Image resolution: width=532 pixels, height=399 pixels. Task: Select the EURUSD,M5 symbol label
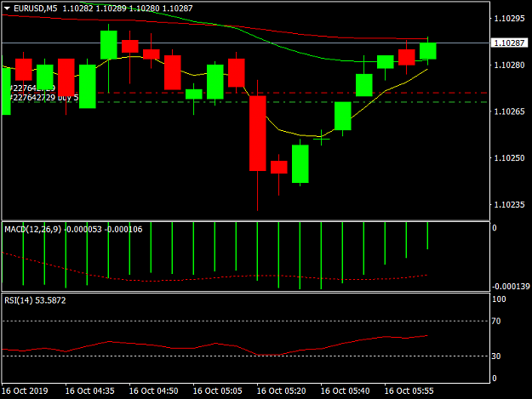coord(35,9)
